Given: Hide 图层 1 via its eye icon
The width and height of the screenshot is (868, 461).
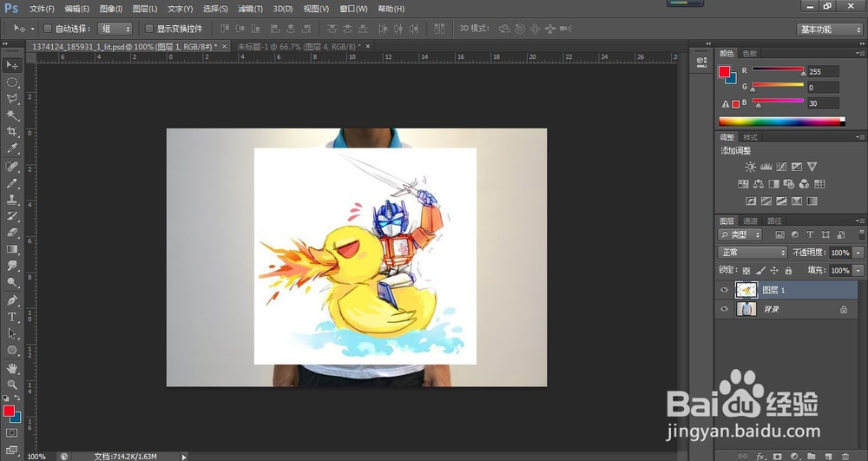Looking at the screenshot, I should point(724,289).
